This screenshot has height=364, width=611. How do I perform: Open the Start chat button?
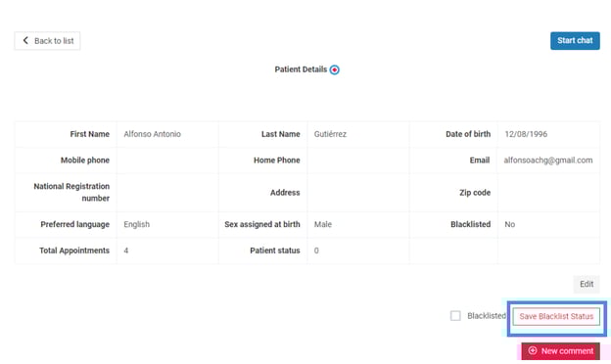point(575,40)
